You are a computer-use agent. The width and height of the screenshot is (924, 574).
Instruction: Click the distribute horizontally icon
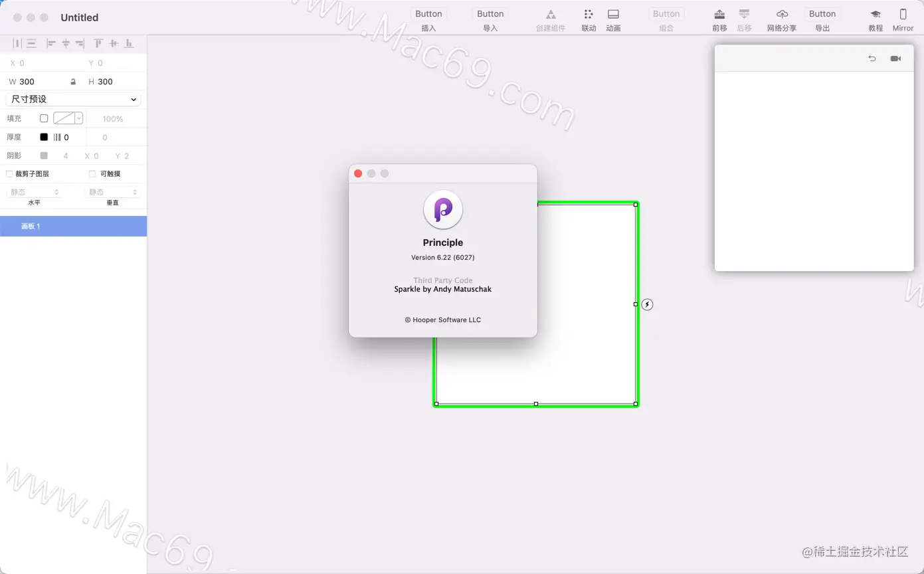point(17,43)
